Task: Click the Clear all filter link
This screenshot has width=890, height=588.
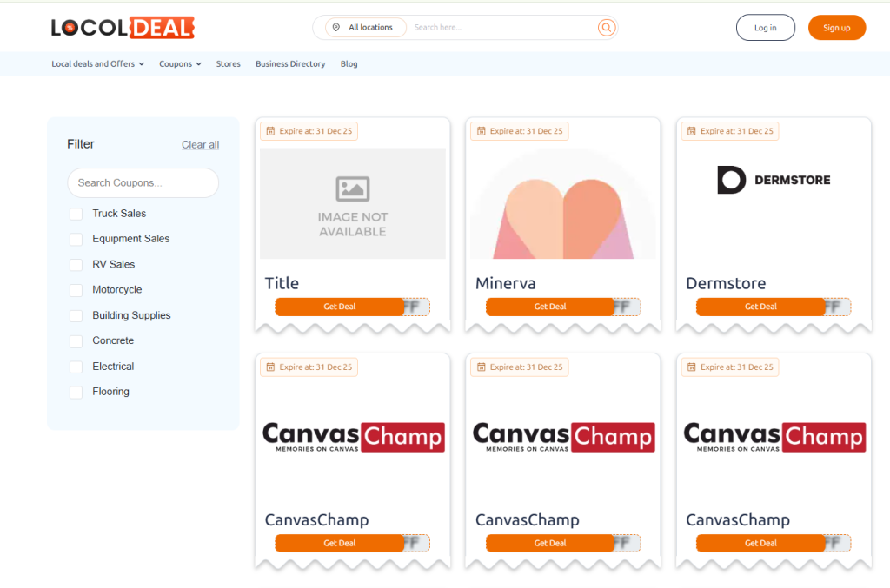Action: [200, 145]
